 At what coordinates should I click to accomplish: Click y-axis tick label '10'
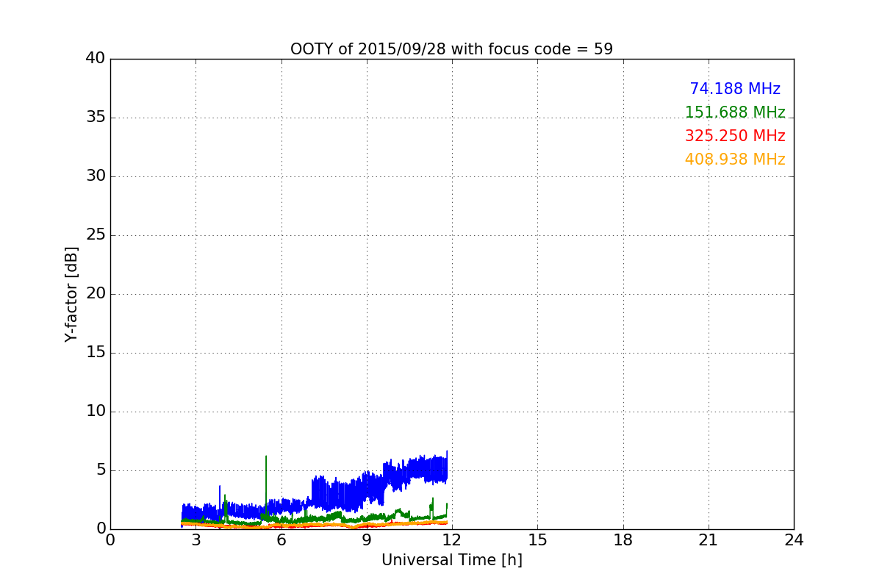click(x=96, y=412)
